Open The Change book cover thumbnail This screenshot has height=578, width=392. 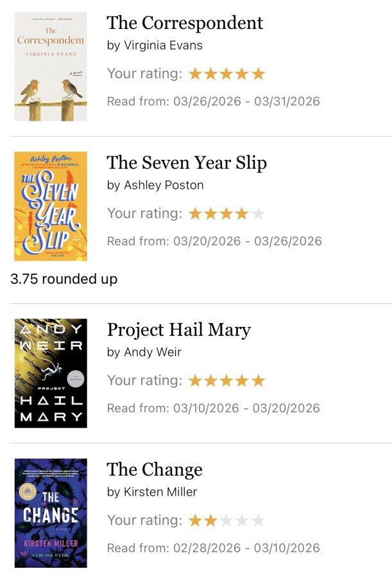pyautogui.click(x=51, y=512)
